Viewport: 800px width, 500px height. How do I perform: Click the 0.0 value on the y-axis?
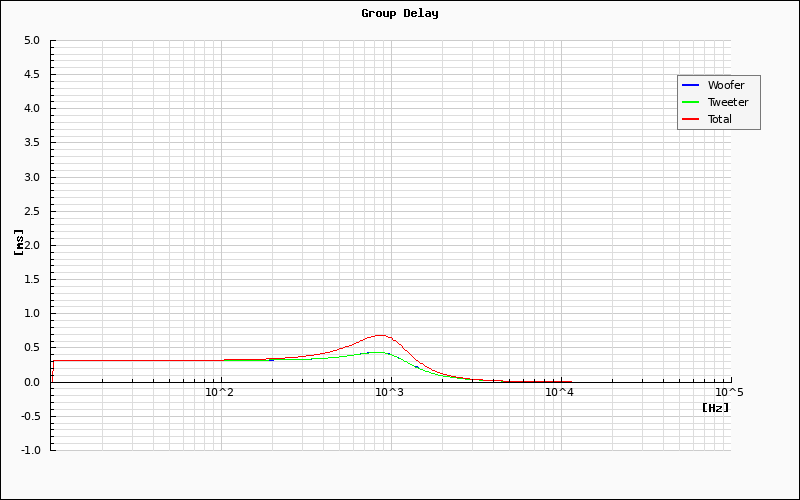click(x=32, y=382)
